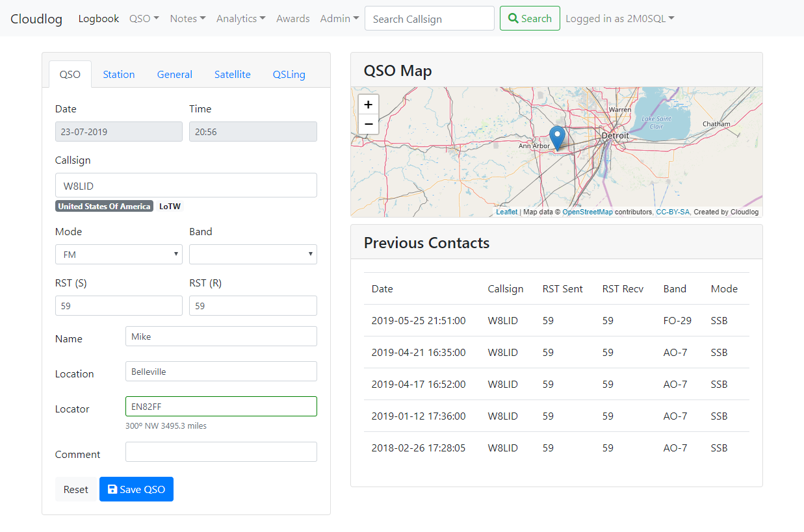Select the QSO tab in the form

pyautogui.click(x=70, y=74)
